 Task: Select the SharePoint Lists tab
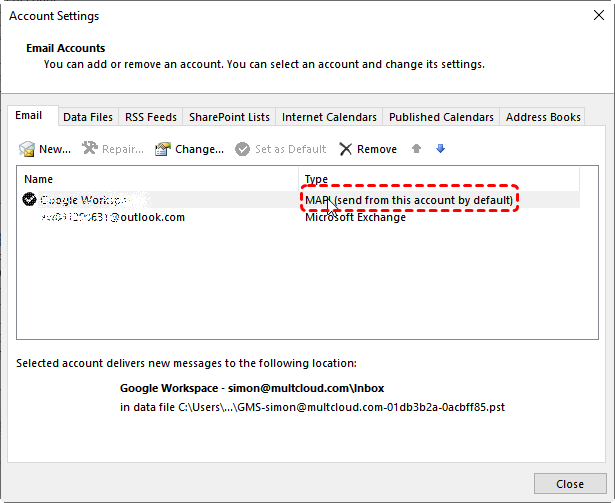tap(228, 117)
